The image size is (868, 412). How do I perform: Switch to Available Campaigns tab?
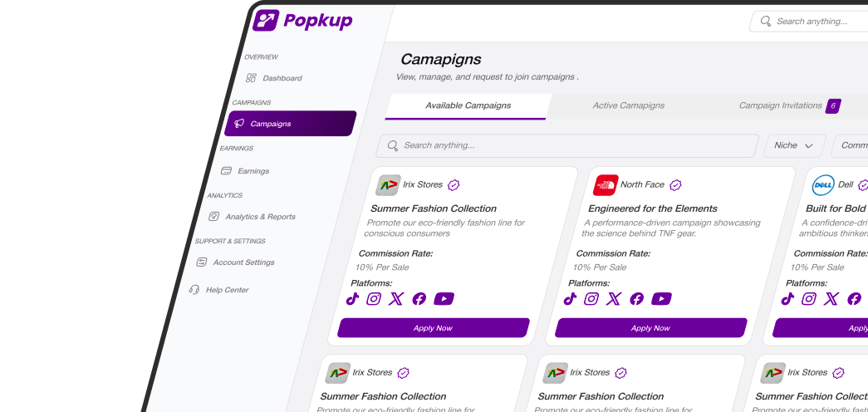(x=468, y=105)
